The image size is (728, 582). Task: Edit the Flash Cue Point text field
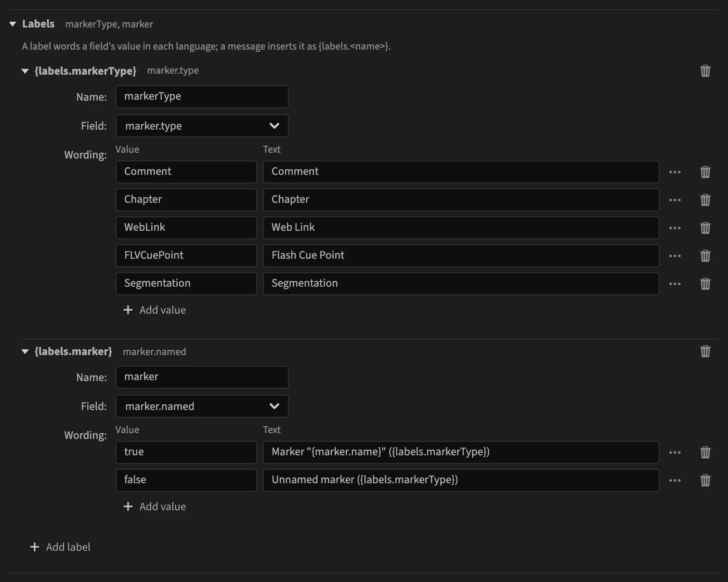pos(461,256)
